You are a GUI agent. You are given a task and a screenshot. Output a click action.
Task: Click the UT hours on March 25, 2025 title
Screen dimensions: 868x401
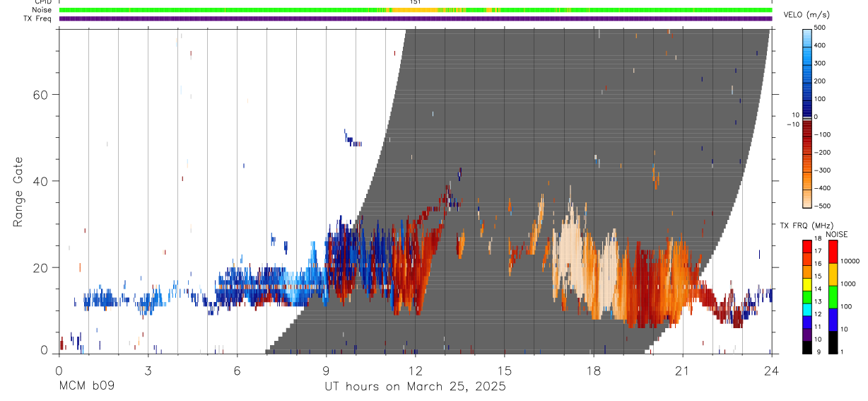click(x=415, y=387)
